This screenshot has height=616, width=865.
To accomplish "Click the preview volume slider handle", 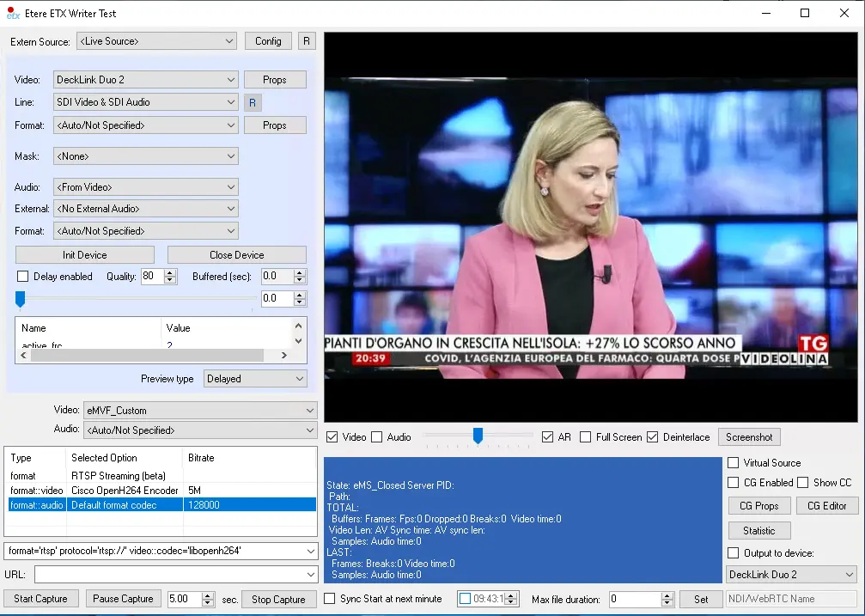I will [478, 436].
